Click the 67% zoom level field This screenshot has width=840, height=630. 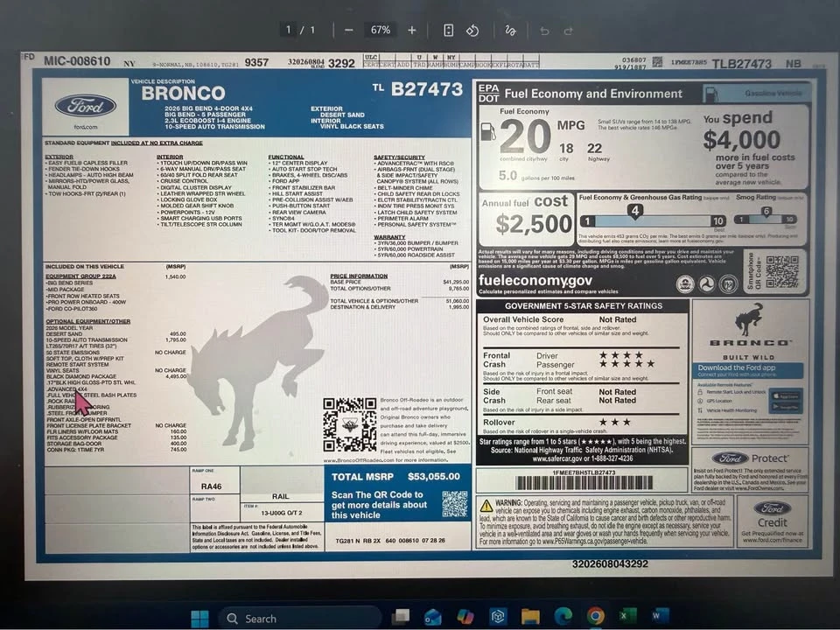tap(381, 30)
